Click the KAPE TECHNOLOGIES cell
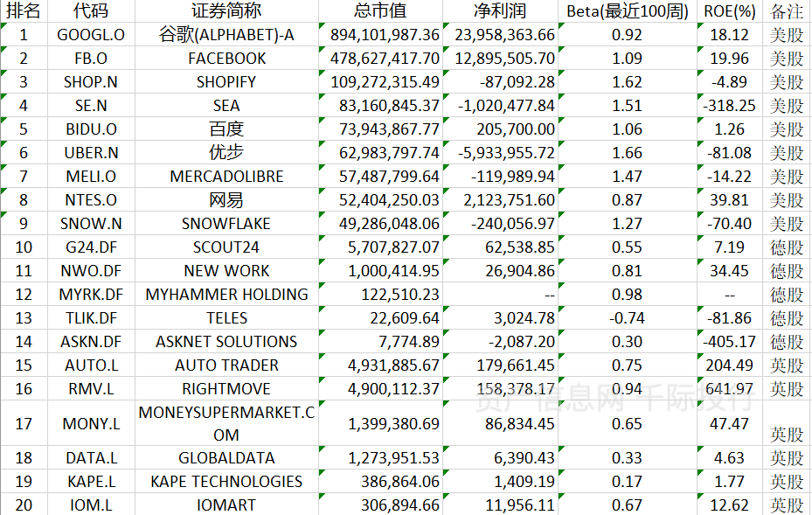This screenshot has width=812, height=515. 226,482
